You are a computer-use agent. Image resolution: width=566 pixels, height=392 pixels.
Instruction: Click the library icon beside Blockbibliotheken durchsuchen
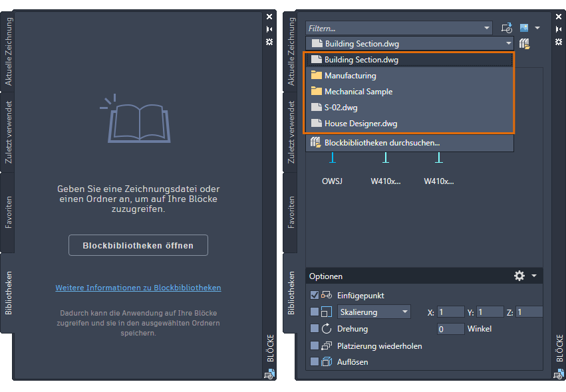315,142
